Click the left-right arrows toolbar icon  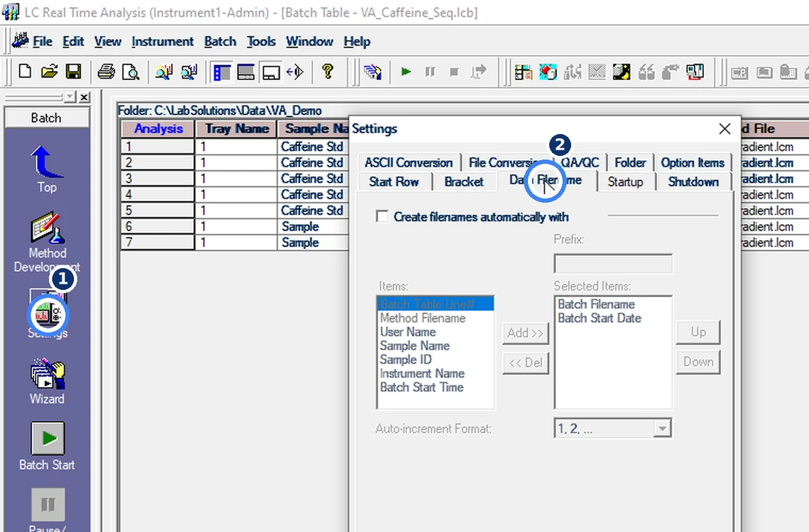295,72
